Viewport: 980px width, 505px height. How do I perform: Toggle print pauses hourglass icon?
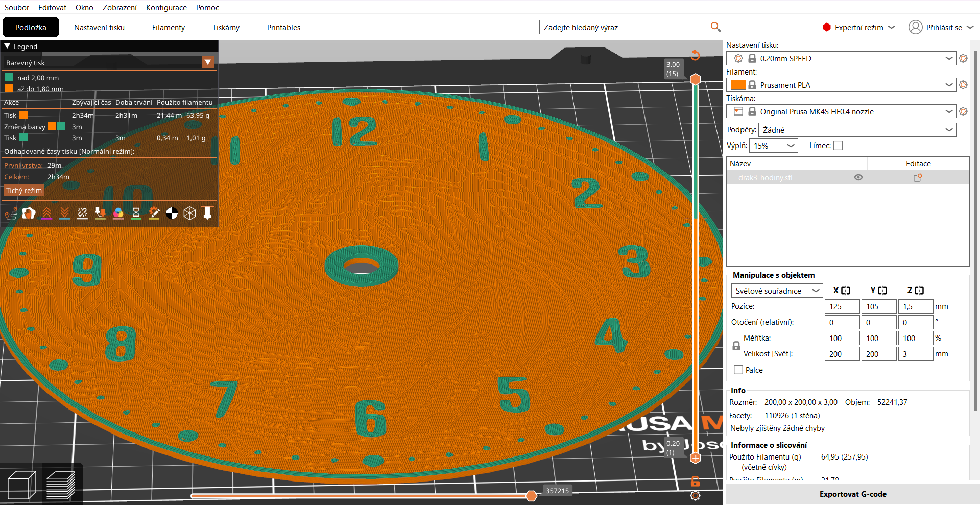point(136,213)
